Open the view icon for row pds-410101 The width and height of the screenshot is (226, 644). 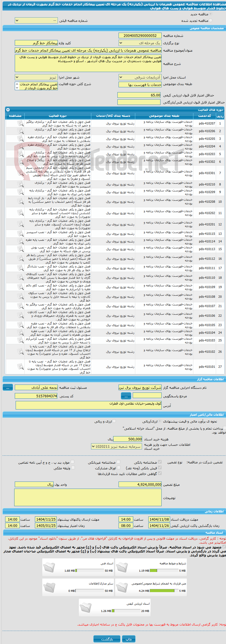coord(20,367)
